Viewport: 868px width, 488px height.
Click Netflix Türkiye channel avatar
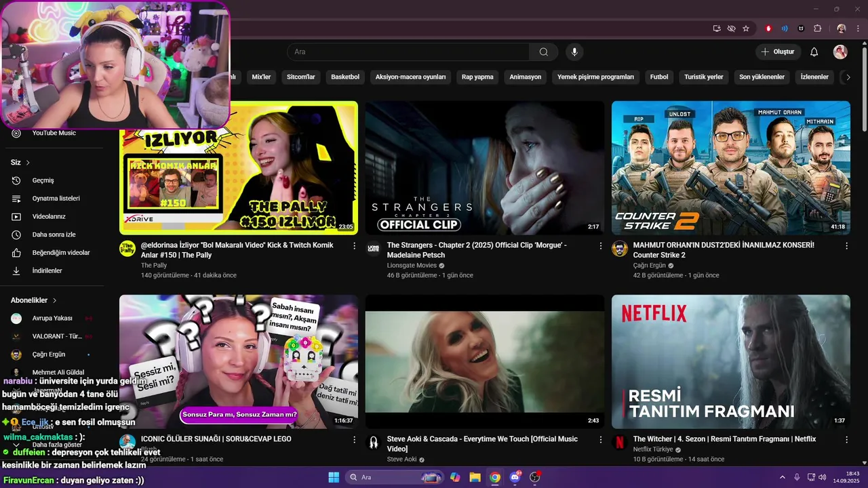coord(620,443)
